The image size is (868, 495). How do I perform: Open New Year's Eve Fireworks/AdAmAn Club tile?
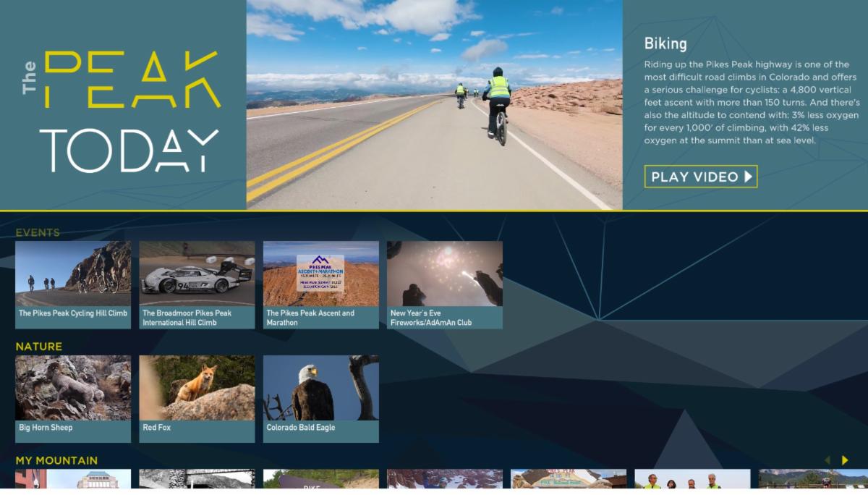coord(445,285)
